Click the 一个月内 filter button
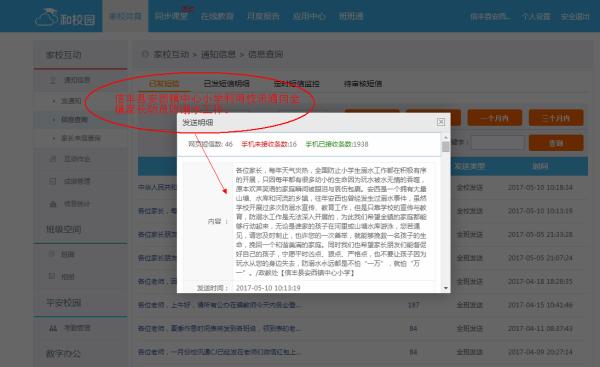This screenshot has width=600, height=367. point(495,118)
